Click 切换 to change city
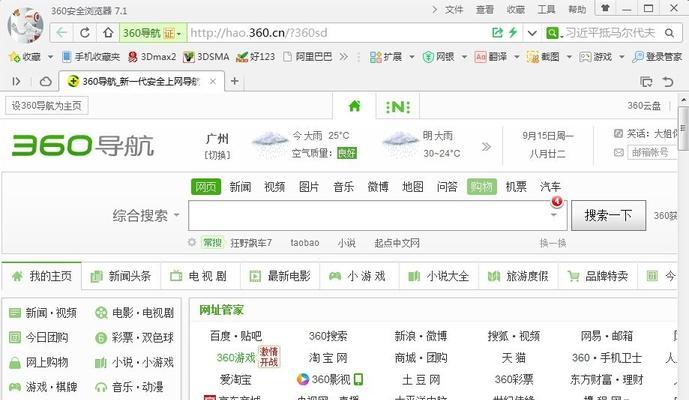 click(217, 155)
